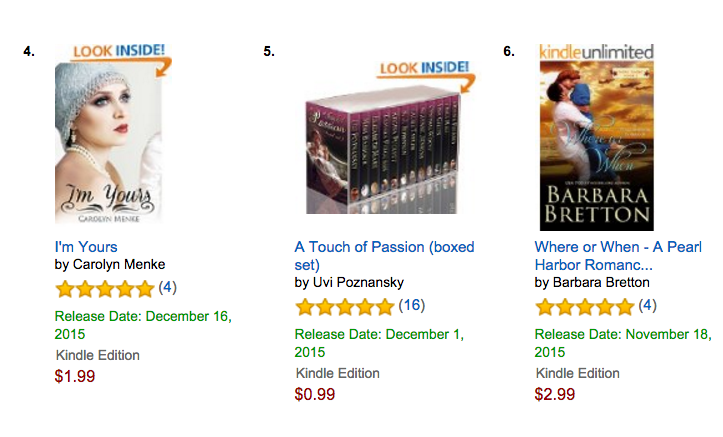The height and width of the screenshot is (437, 723).
Task: Click the star rating for A Touch of Passion
Action: click(x=345, y=307)
